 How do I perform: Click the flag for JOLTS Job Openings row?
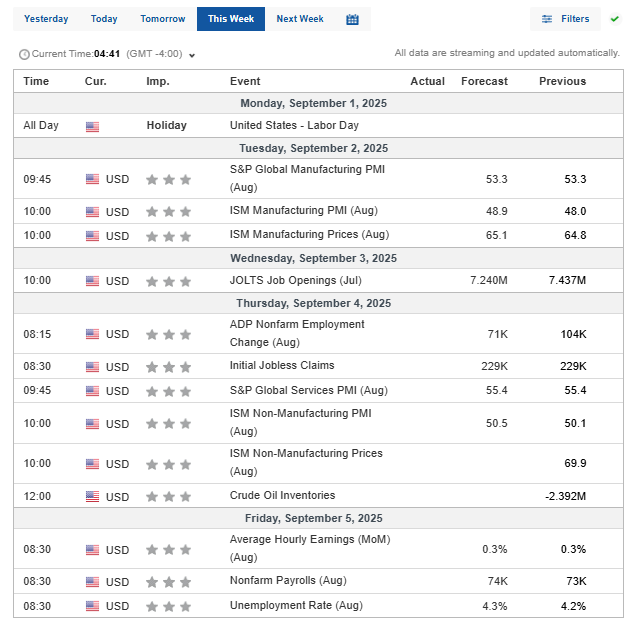click(x=92, y=281)
